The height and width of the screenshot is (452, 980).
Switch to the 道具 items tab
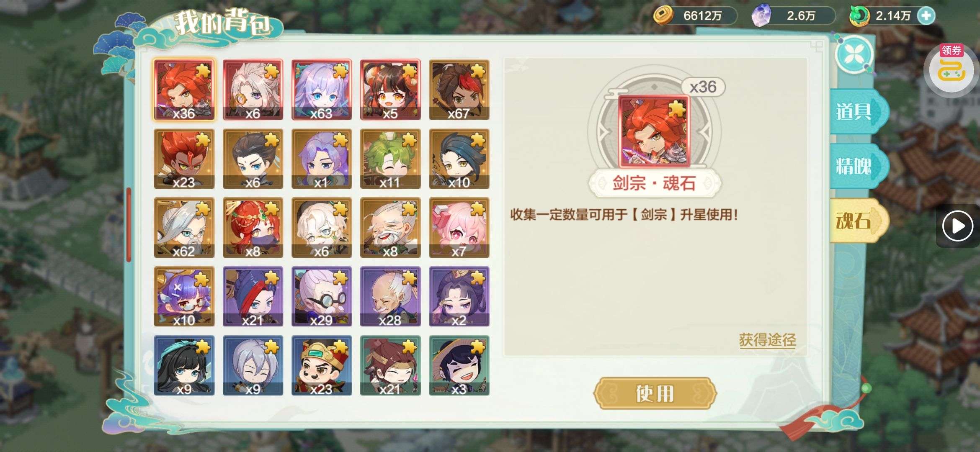(855, 111)
